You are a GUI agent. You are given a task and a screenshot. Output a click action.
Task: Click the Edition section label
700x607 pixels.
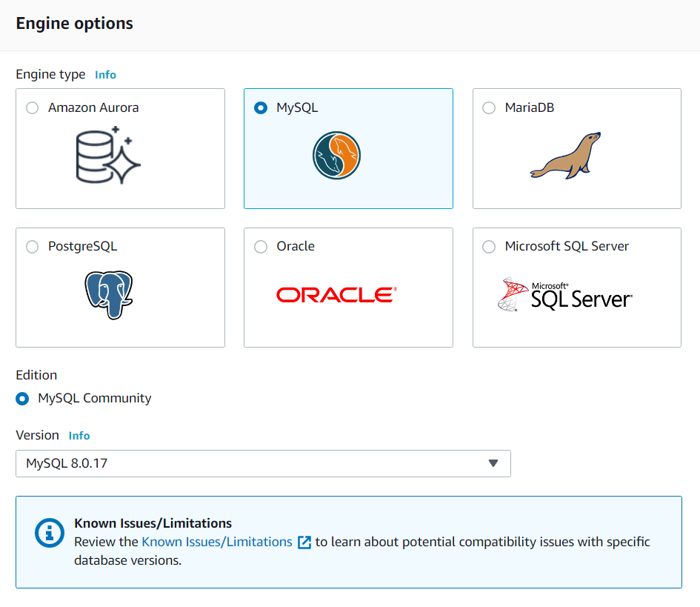pos(36,375)
